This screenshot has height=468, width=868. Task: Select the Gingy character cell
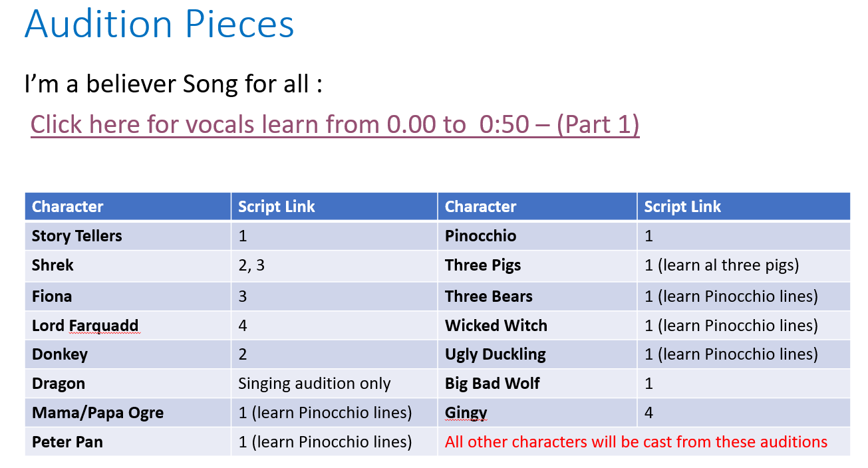[x=537, y=413]
